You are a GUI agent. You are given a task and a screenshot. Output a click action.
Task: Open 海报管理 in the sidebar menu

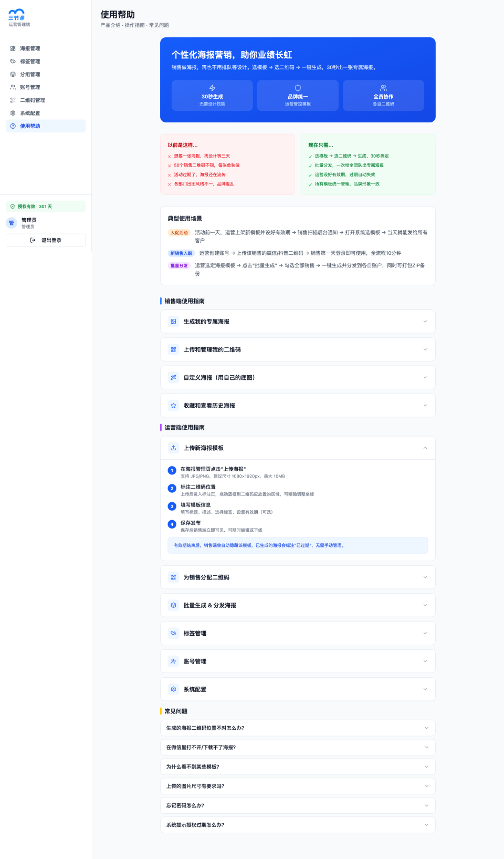click(46, 48)
